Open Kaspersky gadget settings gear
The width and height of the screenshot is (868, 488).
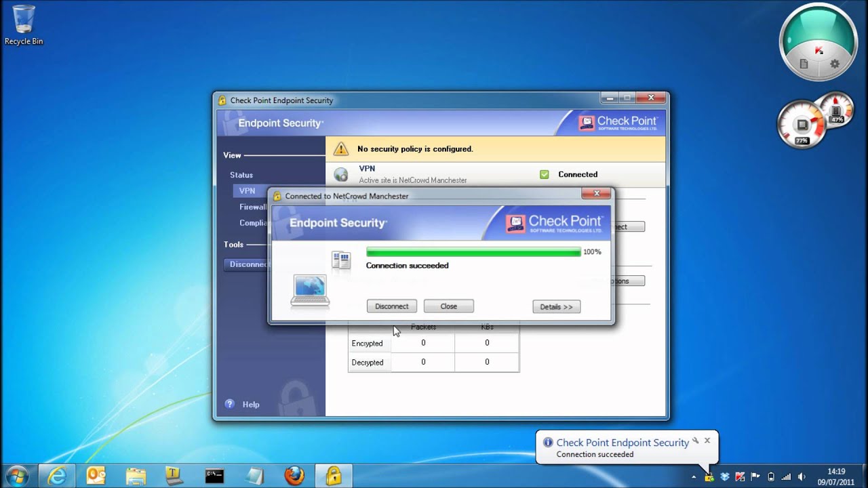834,64
